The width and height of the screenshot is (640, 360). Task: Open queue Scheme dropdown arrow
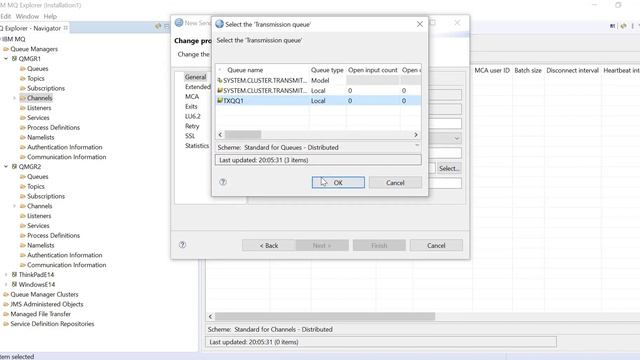(x=417, y=145)
